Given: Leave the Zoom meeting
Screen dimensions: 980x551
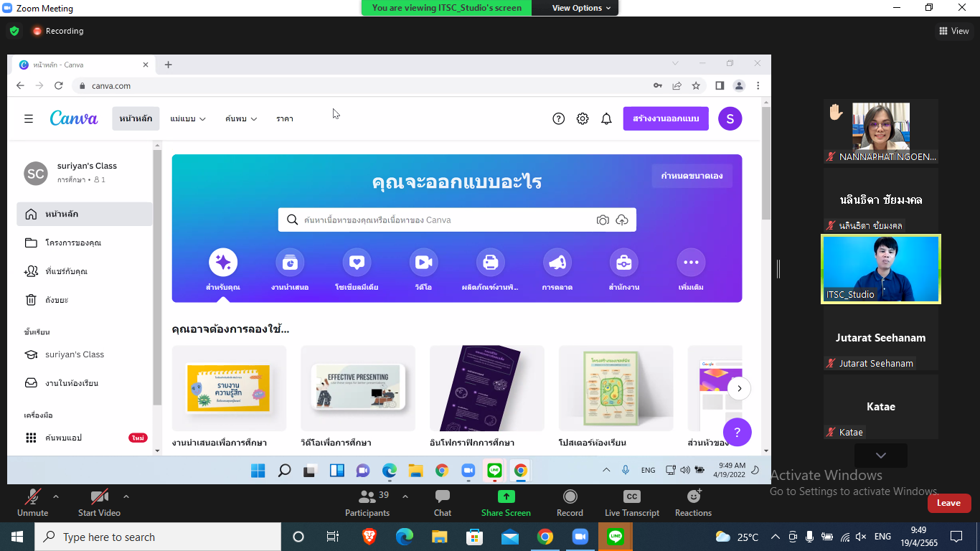Looking at the screenshot, I should click(948, 503).
